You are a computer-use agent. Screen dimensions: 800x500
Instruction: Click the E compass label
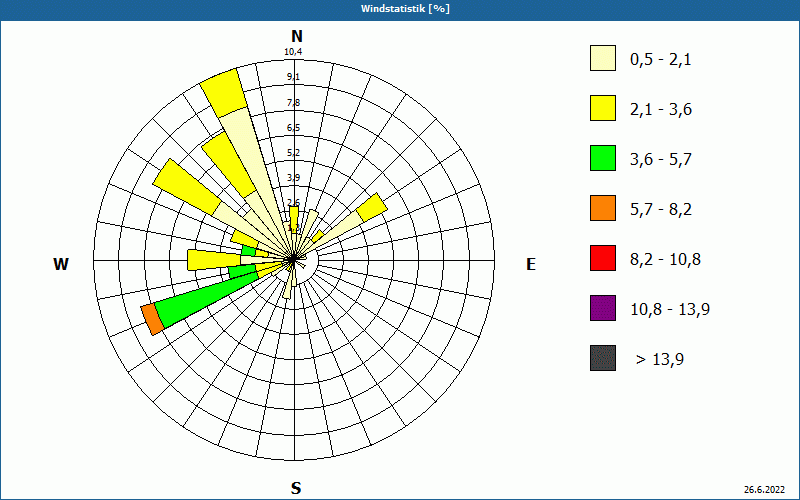pyautogui.click(x=531, y=264)
